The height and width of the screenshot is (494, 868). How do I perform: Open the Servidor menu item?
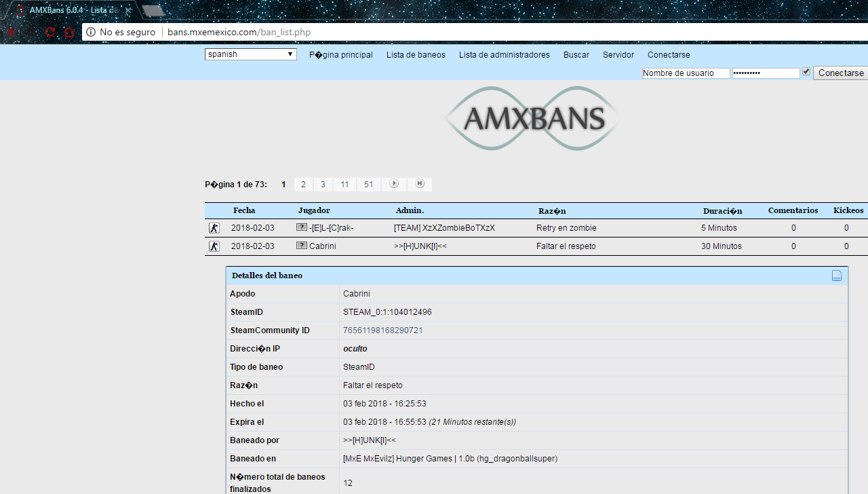(x=618, y=55)
